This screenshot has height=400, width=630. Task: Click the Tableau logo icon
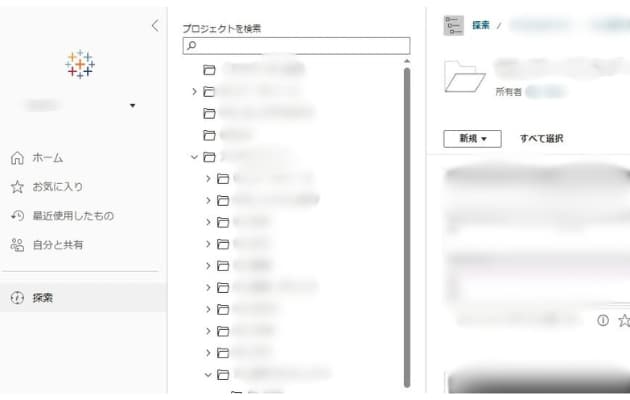coord(80,64)
